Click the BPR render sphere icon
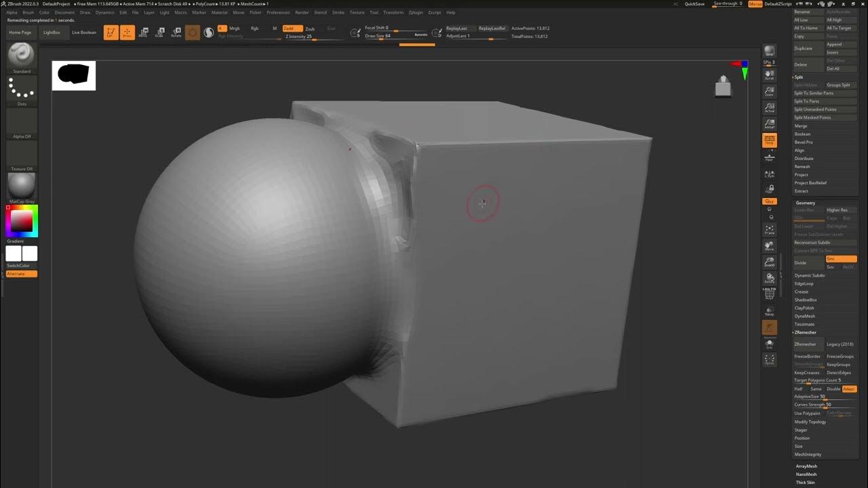 pos(769,52)
